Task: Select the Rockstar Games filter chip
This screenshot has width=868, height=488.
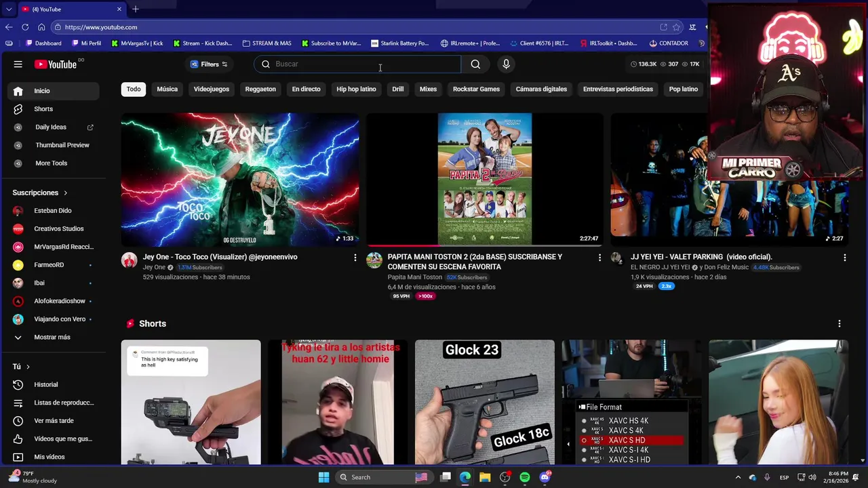Action: (476, 89)
